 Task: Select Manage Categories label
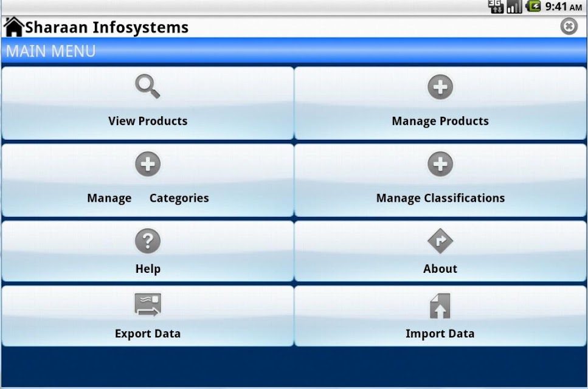148,198
